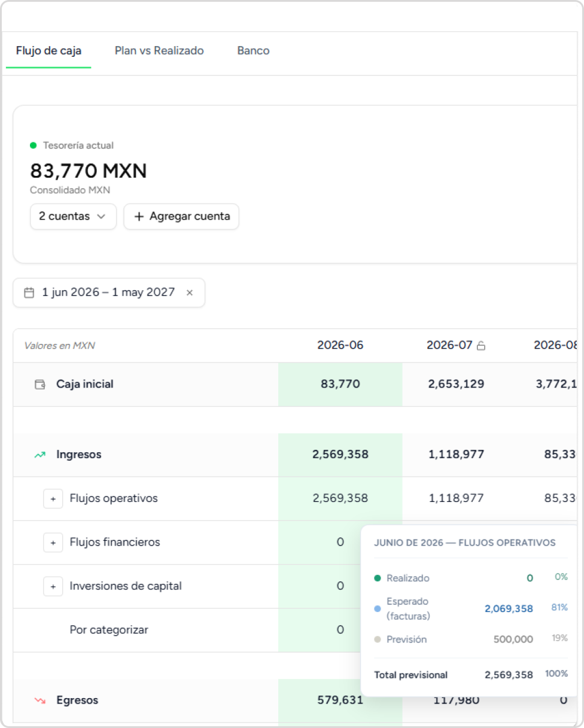Expand the Flujos operativos row
The height and width of the screenshot is (728, 584).
[53, 498]
